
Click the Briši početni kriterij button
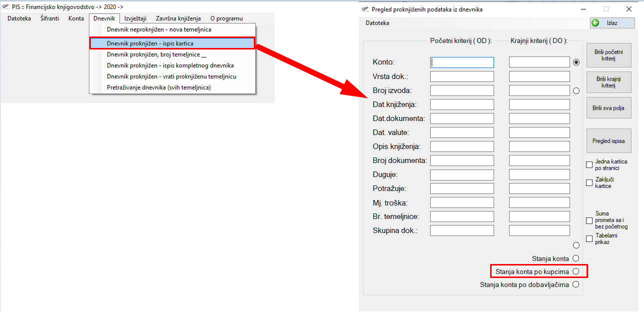[608, 55]
